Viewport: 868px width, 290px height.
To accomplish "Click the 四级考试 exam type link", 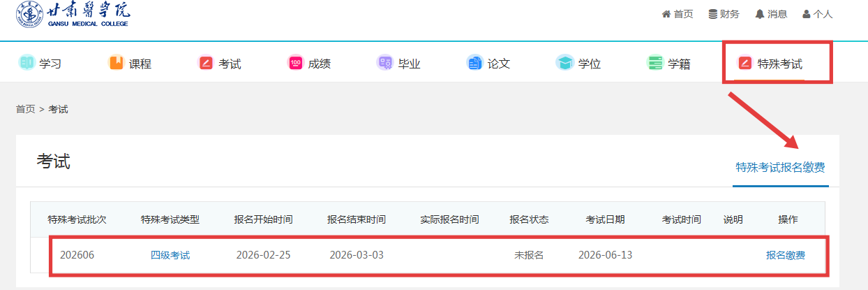I will coord(170,255).
